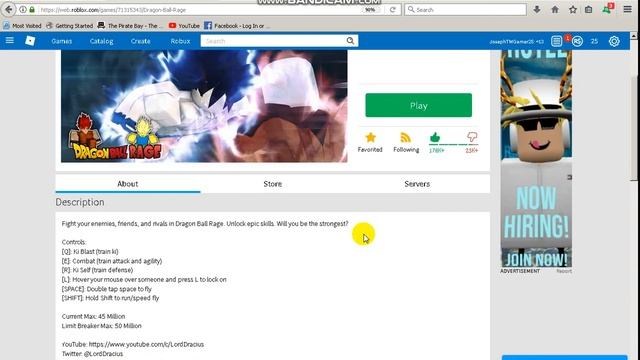Open the Robux menu item
Image resolution: width=640 pixels, height=360 pixels.
[x=180, y=41]
